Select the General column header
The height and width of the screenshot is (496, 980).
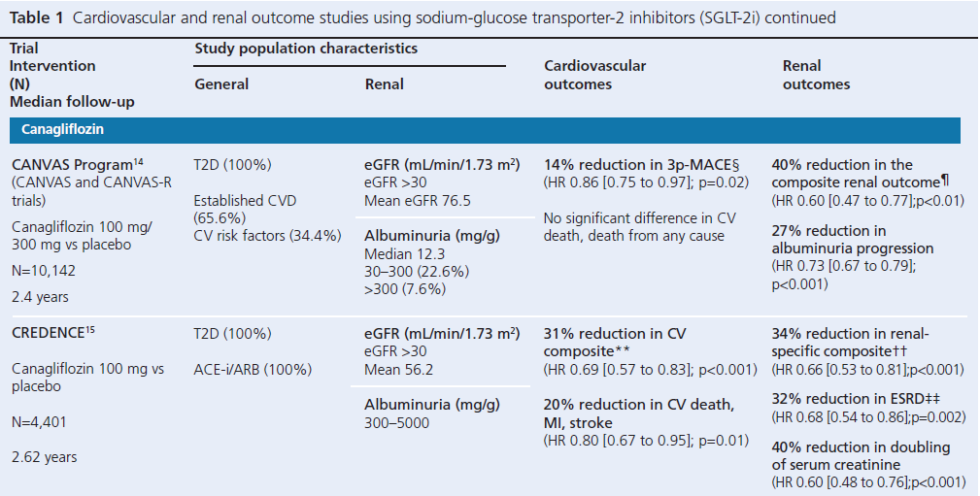pyautogui.click(x=221, y=84)
